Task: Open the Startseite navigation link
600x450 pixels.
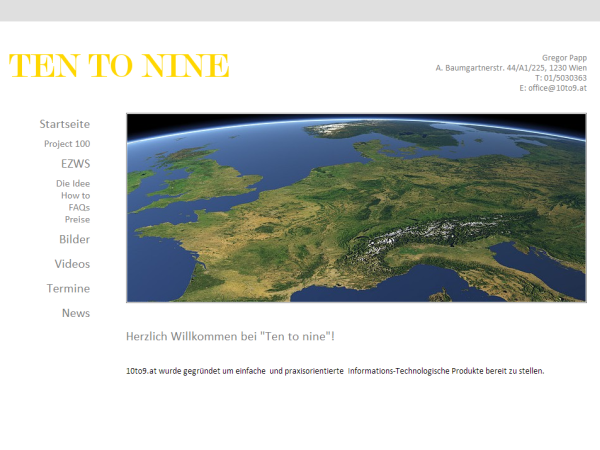Action: (x=65, y=124)
